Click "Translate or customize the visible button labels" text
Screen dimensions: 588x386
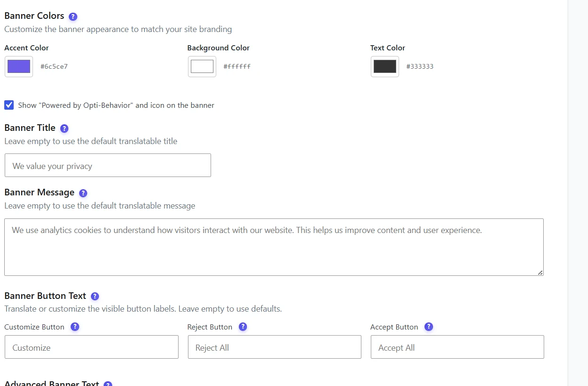[x=143, y=309]
